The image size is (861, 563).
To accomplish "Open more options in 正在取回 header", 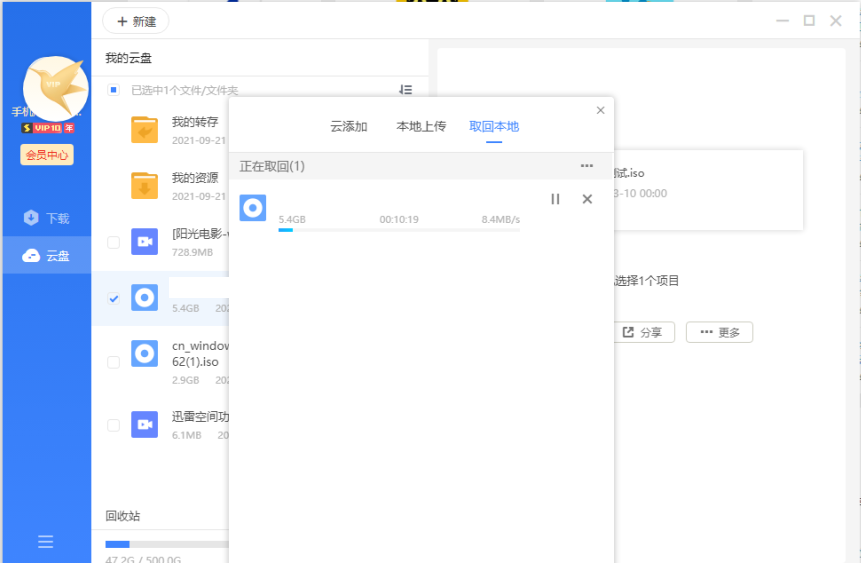I will click(587, 166).
